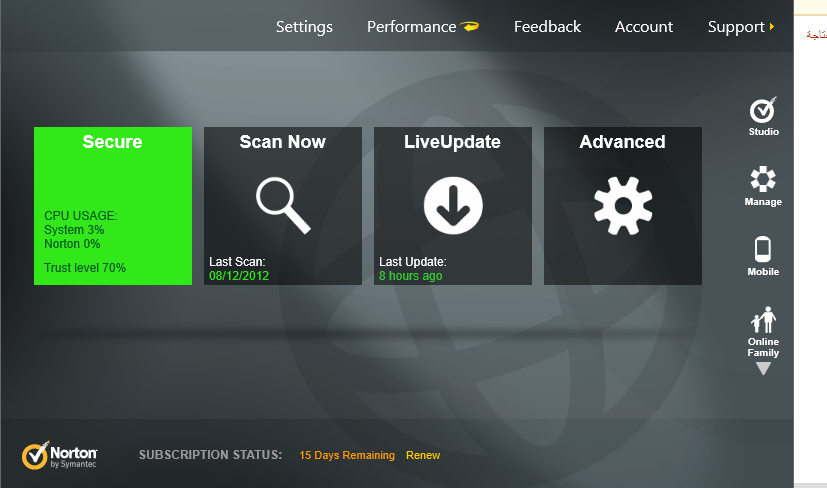Viewport: 827px width, 488px height.
Task: Click the Norton by Symantec logo
Action: [x=60, y=455]
